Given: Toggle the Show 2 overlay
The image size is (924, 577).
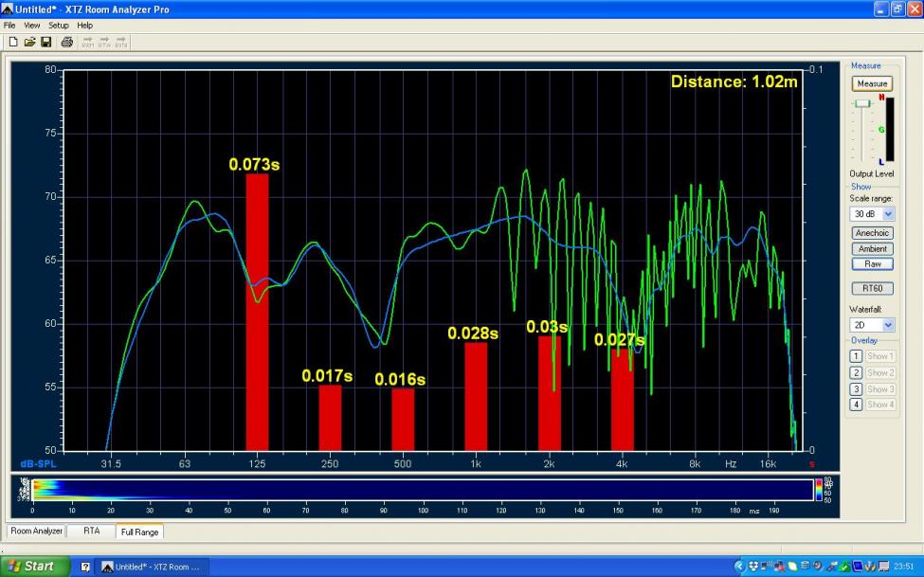Looking at the screenshot, I should pyautogui.click(x=880, y=372).
